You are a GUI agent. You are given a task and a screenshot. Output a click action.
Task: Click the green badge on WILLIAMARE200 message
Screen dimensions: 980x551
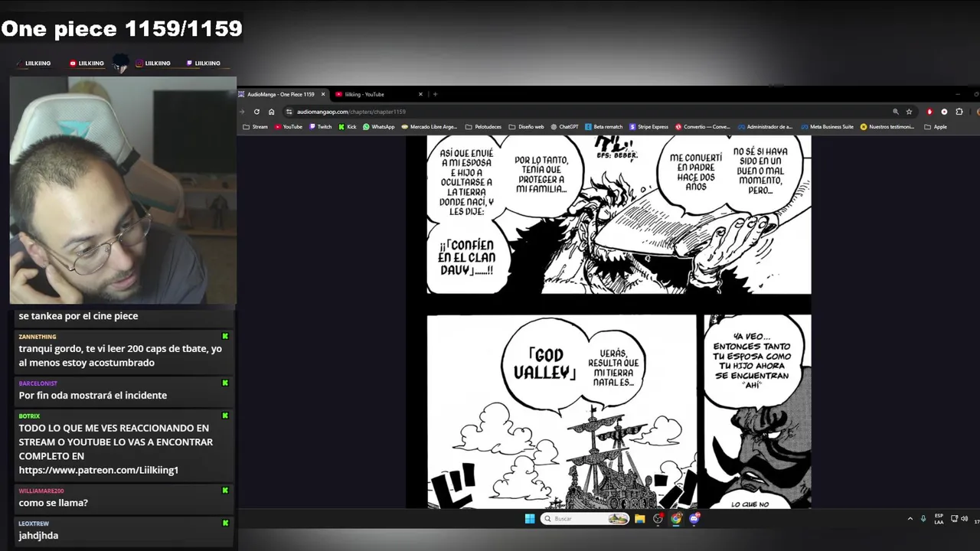pos(225,491)
